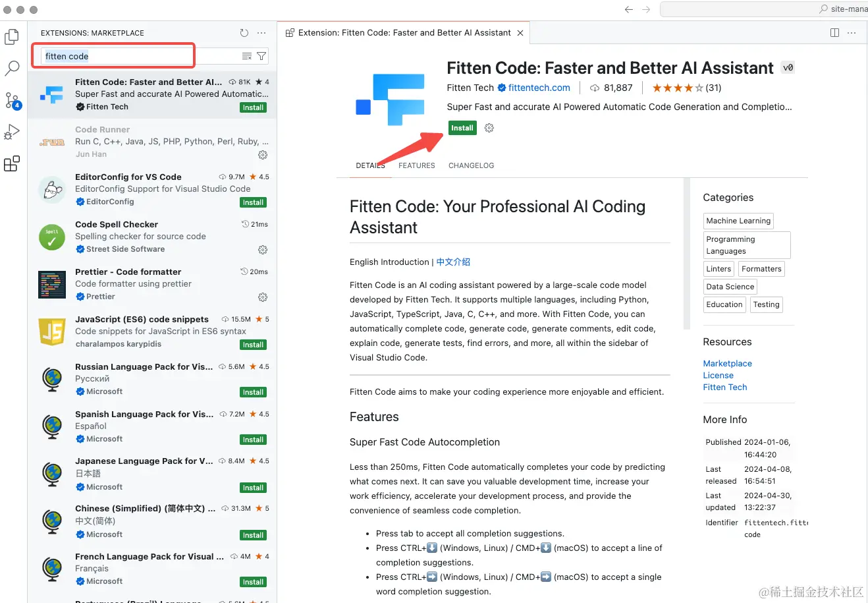The image size is (868, 603).
Task: Select JavaScript ES6 snippets JS icon
Action: click(52, 332)
